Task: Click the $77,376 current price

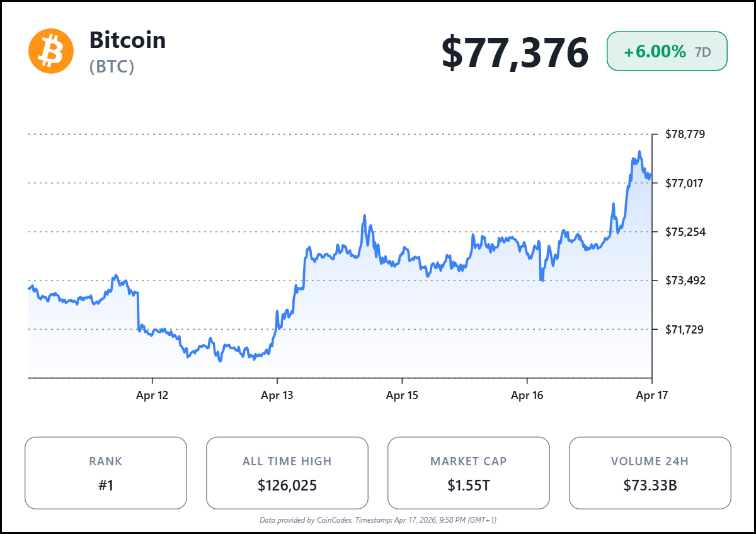Action: 514,52
